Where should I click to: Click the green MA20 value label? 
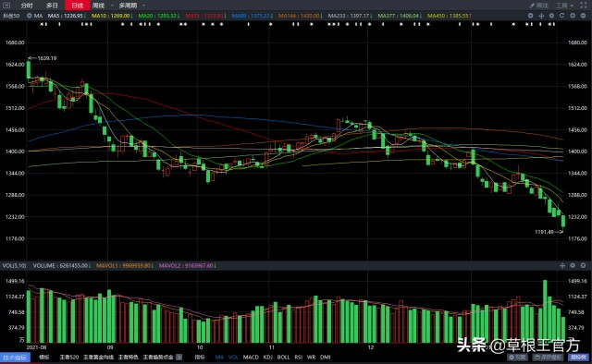[x=158, y=16]
